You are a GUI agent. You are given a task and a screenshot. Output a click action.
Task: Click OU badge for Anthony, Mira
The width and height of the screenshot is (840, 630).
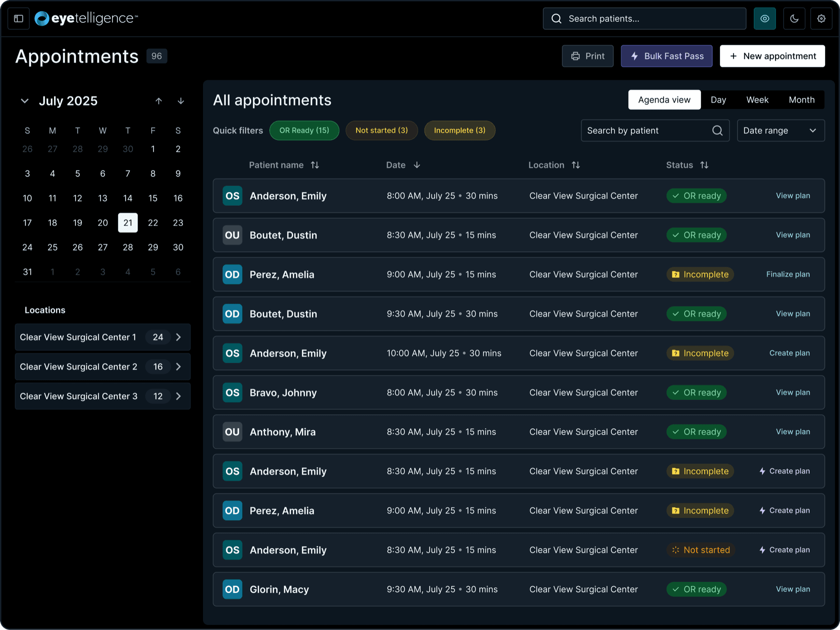pos(232,432)
